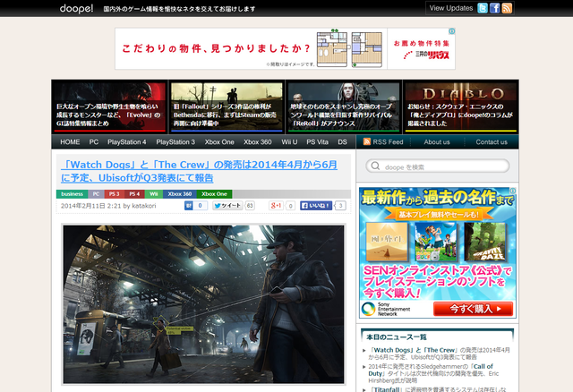The image size is (573, 392).
Task: Click the View Updates label
Action: tap(451, 8)
